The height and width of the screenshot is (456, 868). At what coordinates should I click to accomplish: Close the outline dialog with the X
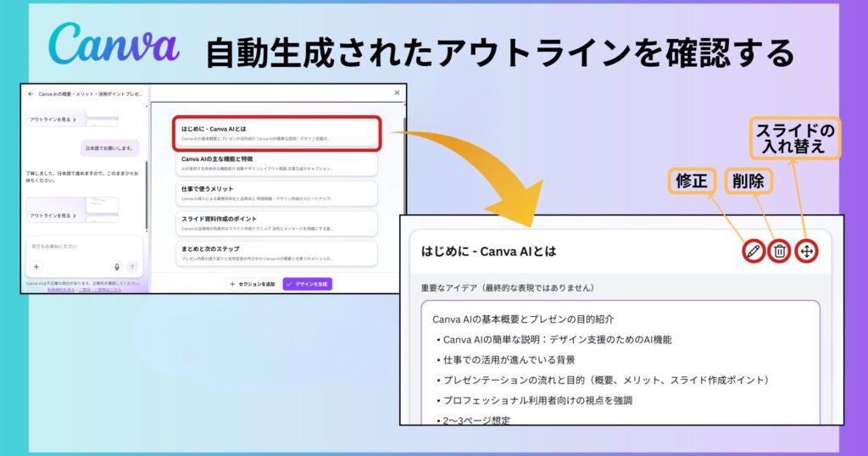point(397,93)
